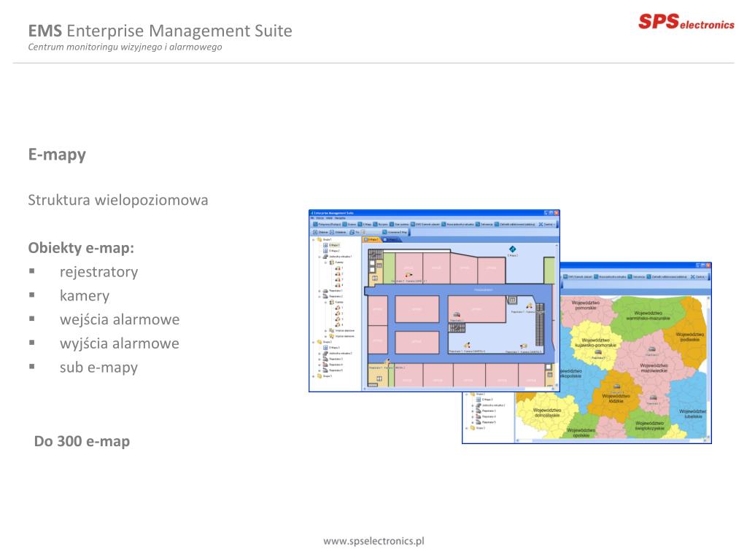Click the print icon in the second toolbar row
747x560 pixels.
point(352,232)
